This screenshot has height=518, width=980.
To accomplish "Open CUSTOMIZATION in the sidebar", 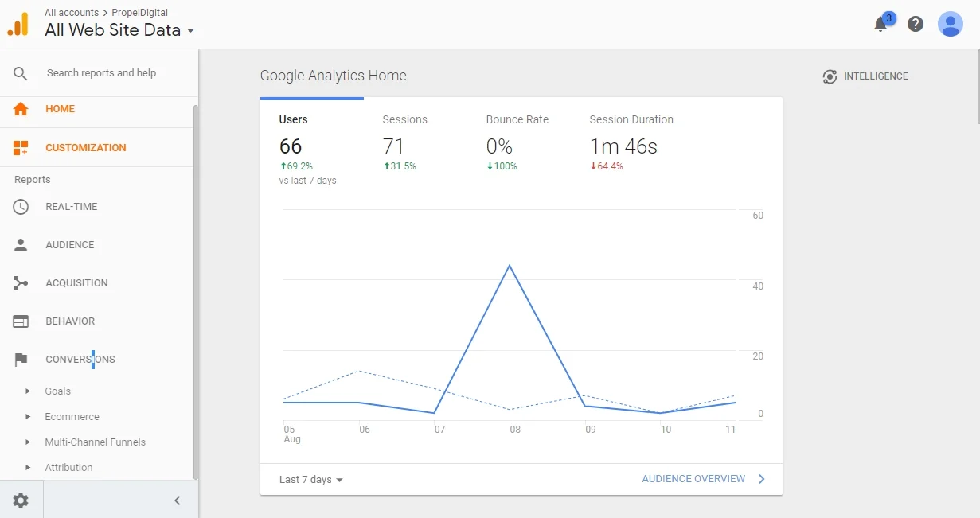I will tap(86, 148).
